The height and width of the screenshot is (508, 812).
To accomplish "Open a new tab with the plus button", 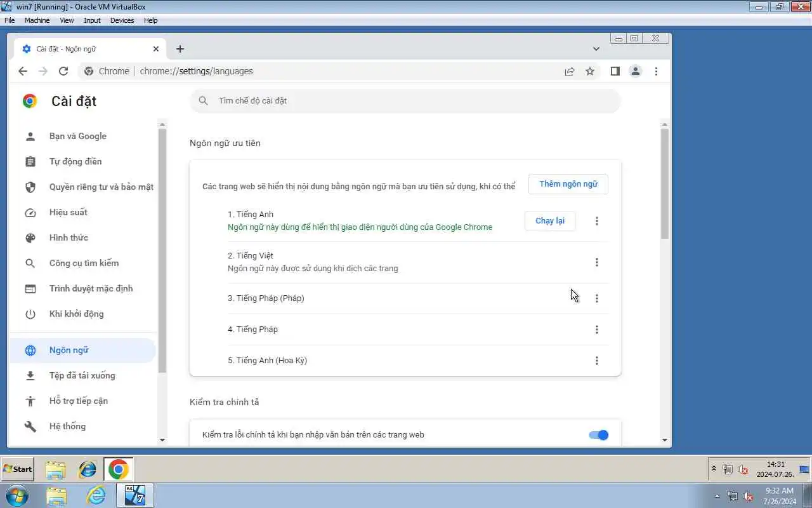I will (180, 49).
